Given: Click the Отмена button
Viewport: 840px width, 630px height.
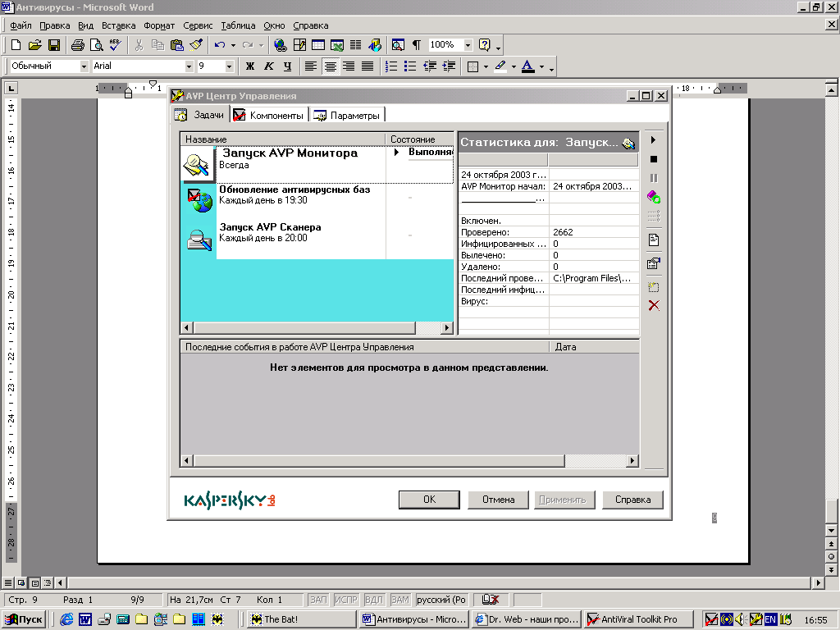Looking at the screenshot, I should 498,500.
